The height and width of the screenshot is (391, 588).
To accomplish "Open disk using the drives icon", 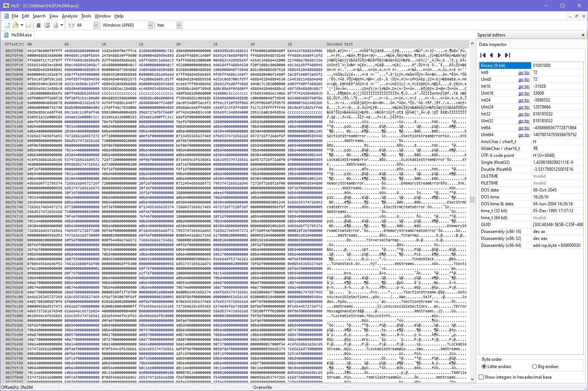I will pos(47,25).
